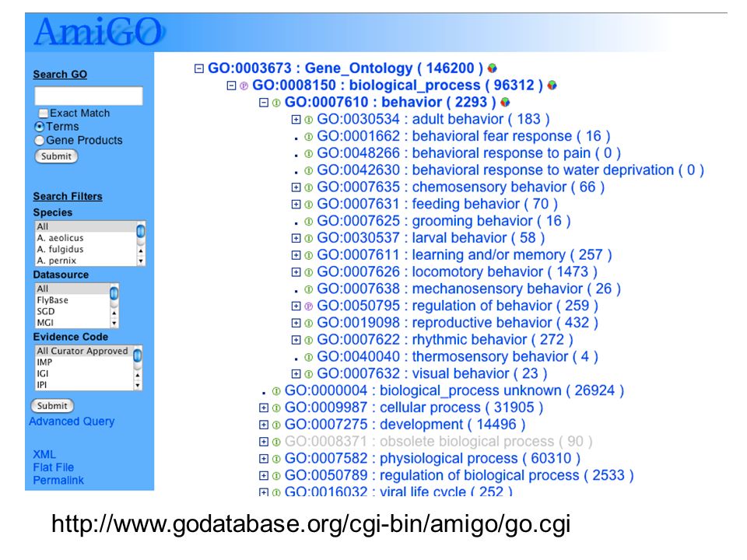
Task: Open the Flat File link
Action: (x=54, y=467)
